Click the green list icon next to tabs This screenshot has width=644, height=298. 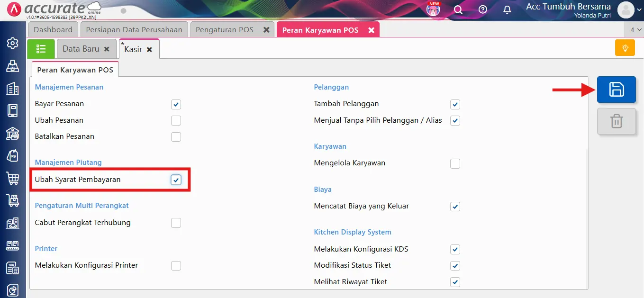pos(41,48)
